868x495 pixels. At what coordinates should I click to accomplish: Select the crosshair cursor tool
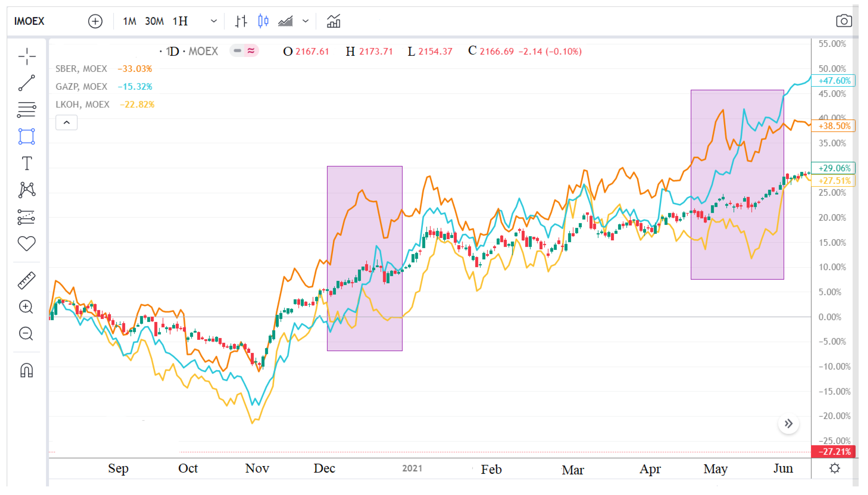click(x=27, y=56)
